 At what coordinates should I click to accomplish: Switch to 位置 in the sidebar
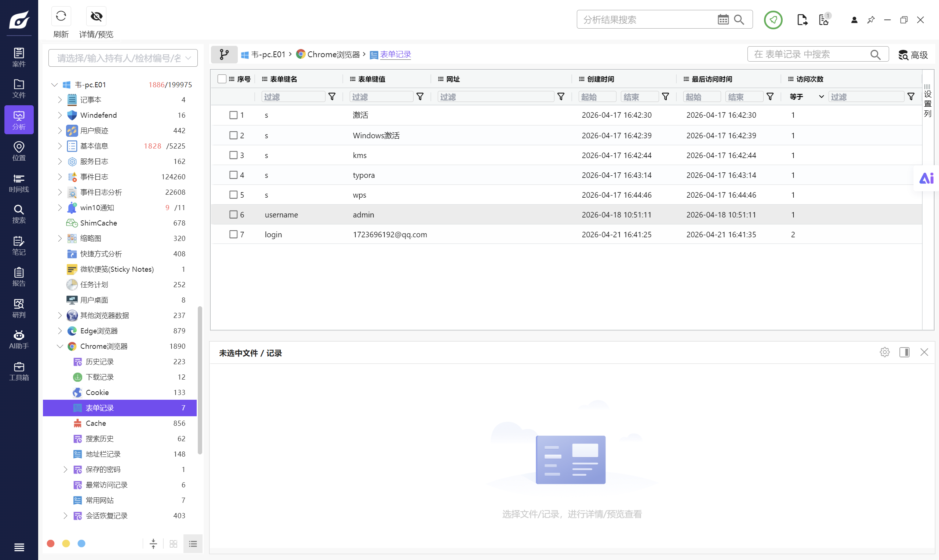coord(19,151)
